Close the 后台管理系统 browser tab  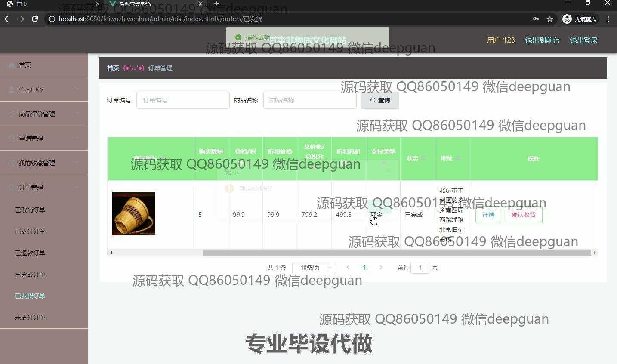click(200, 4)
